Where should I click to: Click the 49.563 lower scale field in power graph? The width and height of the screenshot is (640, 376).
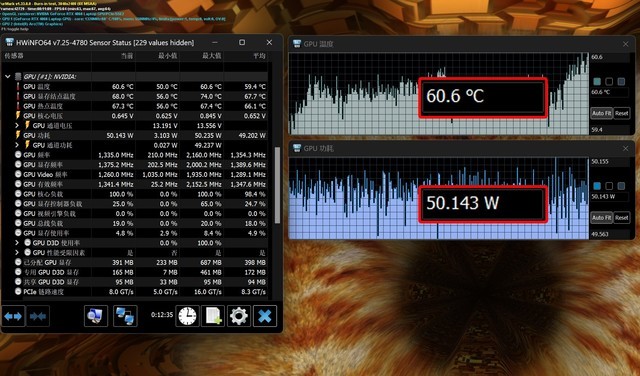click(610, 234)
